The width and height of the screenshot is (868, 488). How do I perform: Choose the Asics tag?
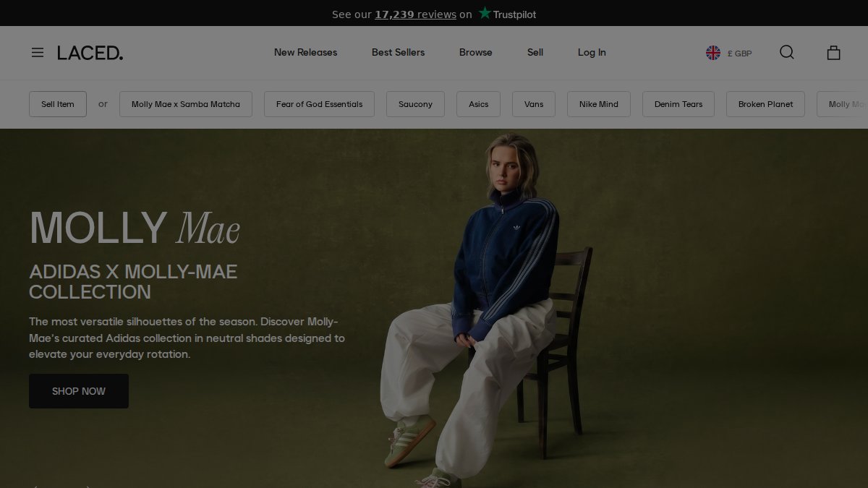click(x=478, y=104)
